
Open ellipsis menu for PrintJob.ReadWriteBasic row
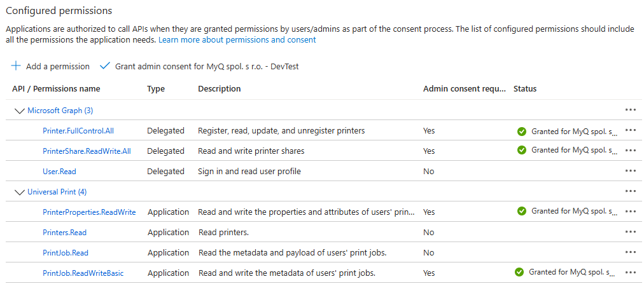[631, 273]
